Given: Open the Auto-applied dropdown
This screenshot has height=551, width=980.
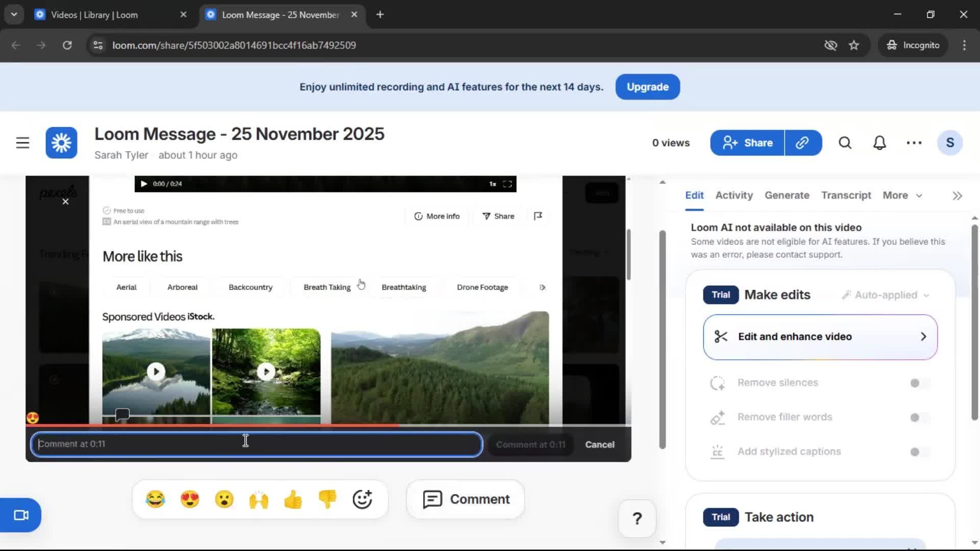Looking at the screenshot, I should click(x=886, y=295).
